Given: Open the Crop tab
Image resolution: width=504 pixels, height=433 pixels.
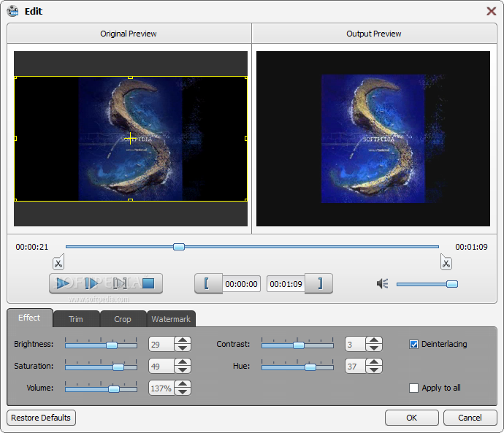Looking at the screenshot, I should [123, 319].
